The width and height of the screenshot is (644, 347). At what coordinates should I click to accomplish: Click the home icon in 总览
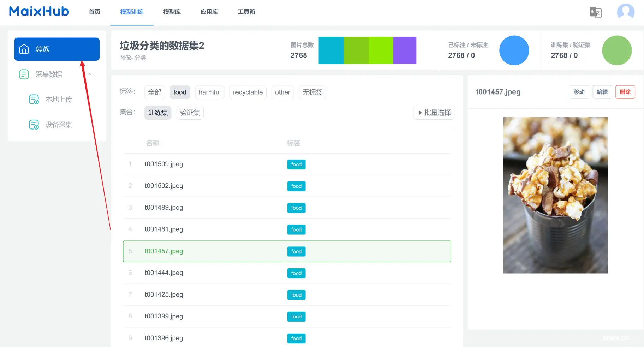click(24, 49)
